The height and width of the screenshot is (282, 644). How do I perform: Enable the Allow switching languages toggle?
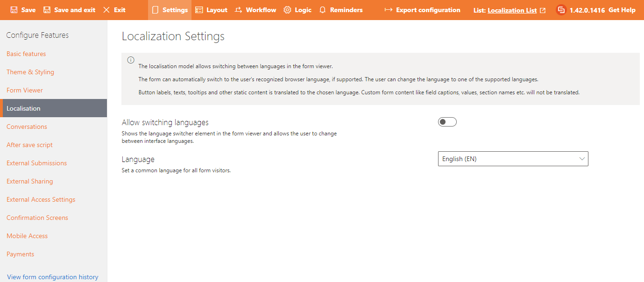pyautogui.click(x=447, y=122)
